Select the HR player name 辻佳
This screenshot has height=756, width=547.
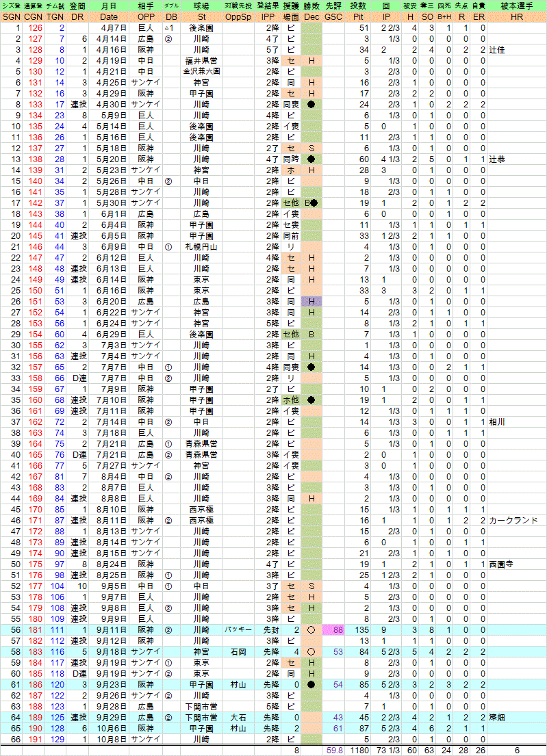tap(497, 50)
